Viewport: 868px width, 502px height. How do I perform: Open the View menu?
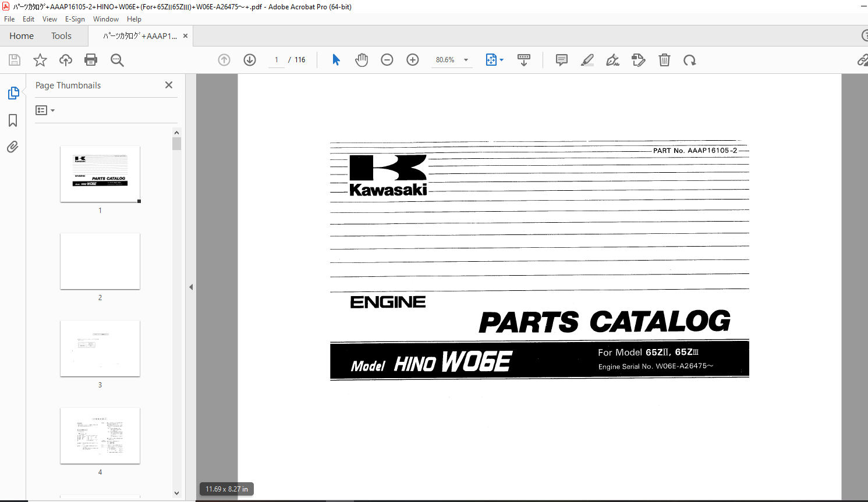(50, 19)
